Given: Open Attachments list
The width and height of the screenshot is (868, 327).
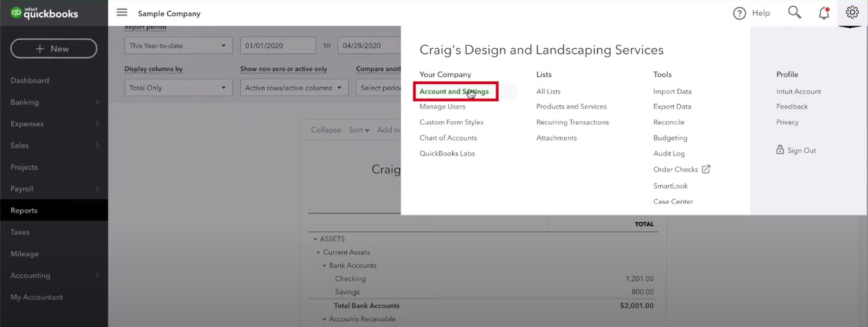Looking at the screenshot, I should click(557, 137).
